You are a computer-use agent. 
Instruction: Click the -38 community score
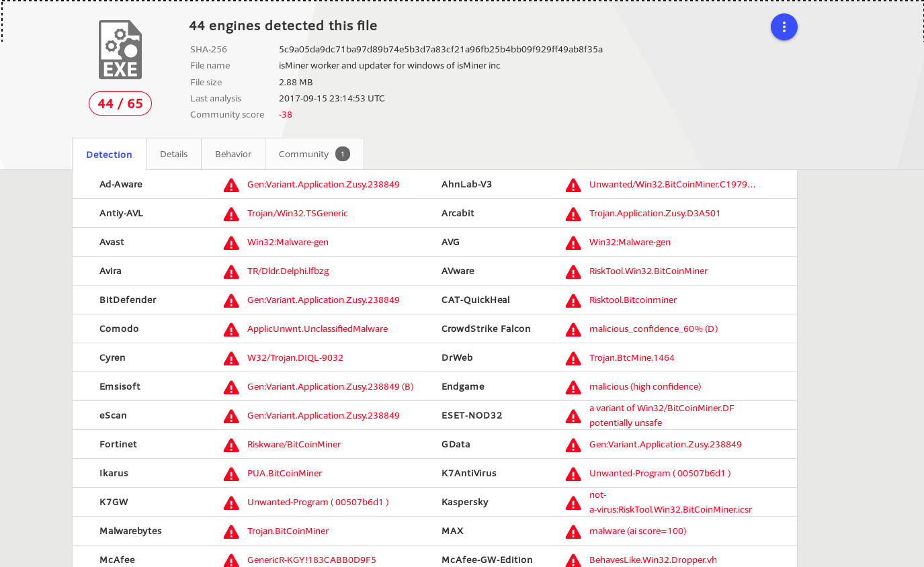(x=286, y=114)
